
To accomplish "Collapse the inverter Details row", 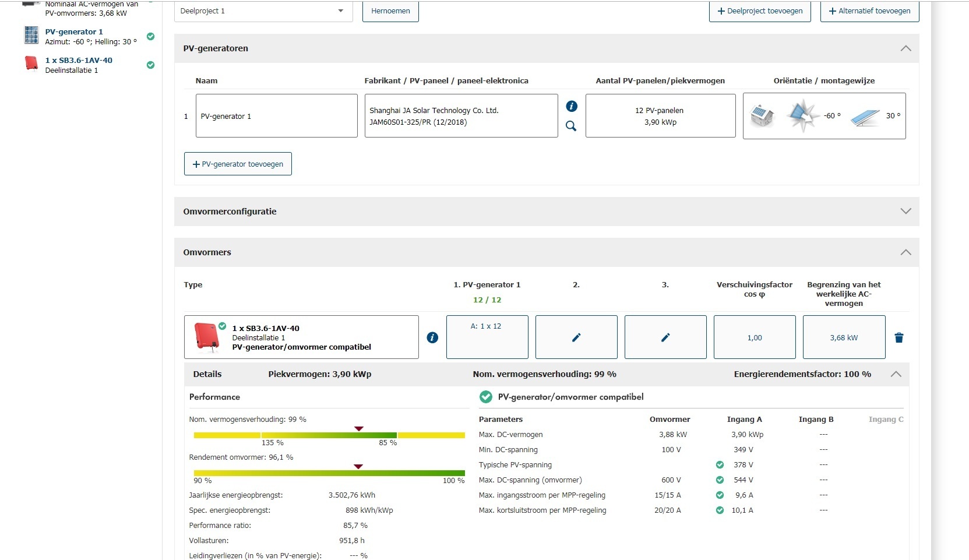I will [896, 374].
